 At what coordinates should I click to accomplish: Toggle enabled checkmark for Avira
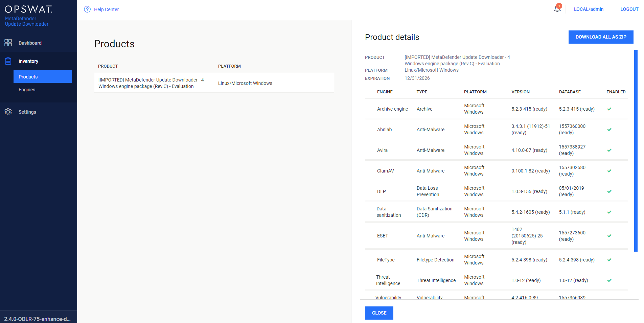tap(609, 150)
